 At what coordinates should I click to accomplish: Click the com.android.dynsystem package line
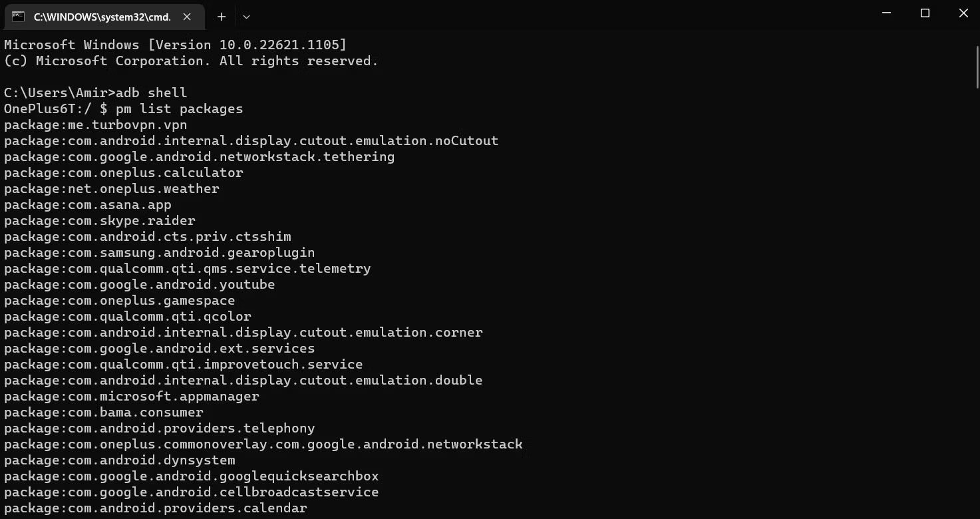pyautogui.click(x=120, y=460)
